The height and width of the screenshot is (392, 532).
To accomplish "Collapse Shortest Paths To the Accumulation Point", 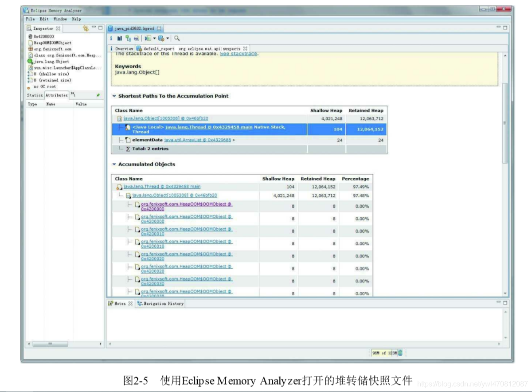I will 114,96.
